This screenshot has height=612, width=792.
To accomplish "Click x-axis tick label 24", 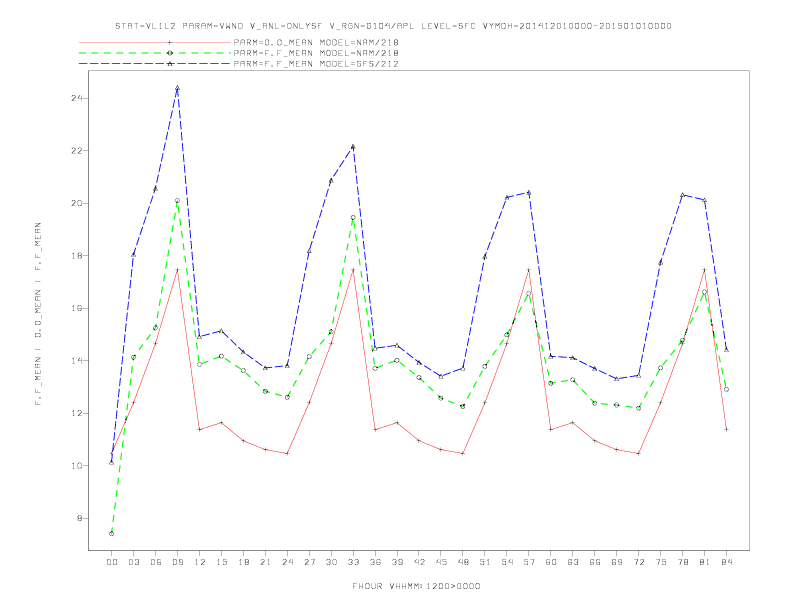I will (287, 562).
